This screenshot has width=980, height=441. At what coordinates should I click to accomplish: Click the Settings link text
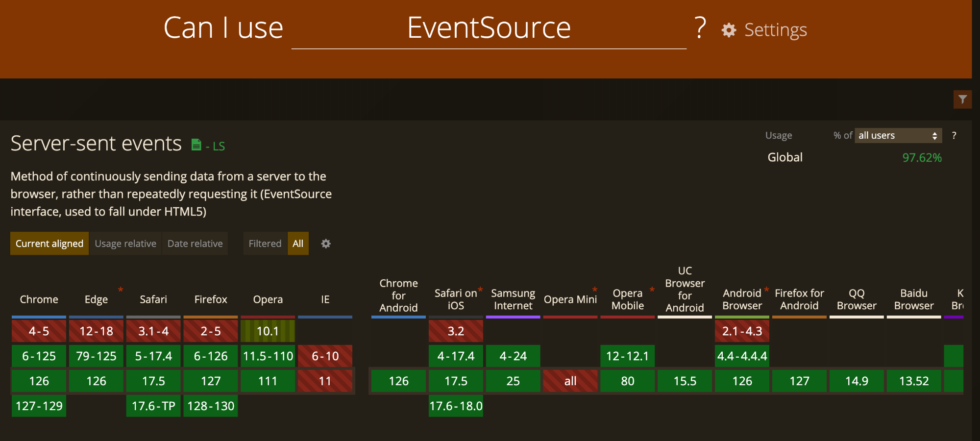pyautogui.click(x=776, y=30)
